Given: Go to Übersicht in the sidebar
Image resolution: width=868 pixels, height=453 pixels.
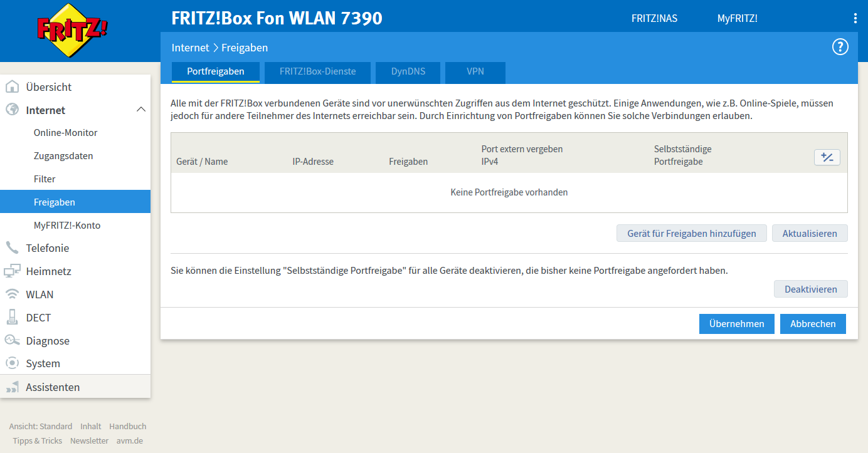Looking at the screenshot, I should point(75,86).
